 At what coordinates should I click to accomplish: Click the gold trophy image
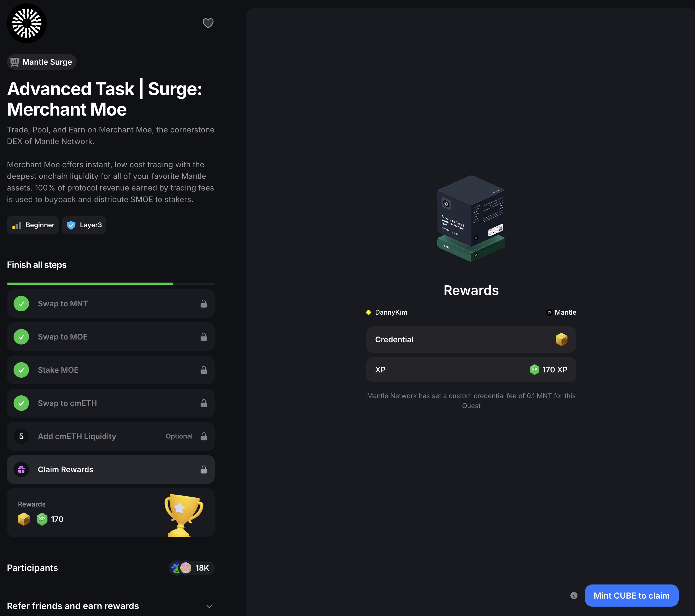pos(183,514)
